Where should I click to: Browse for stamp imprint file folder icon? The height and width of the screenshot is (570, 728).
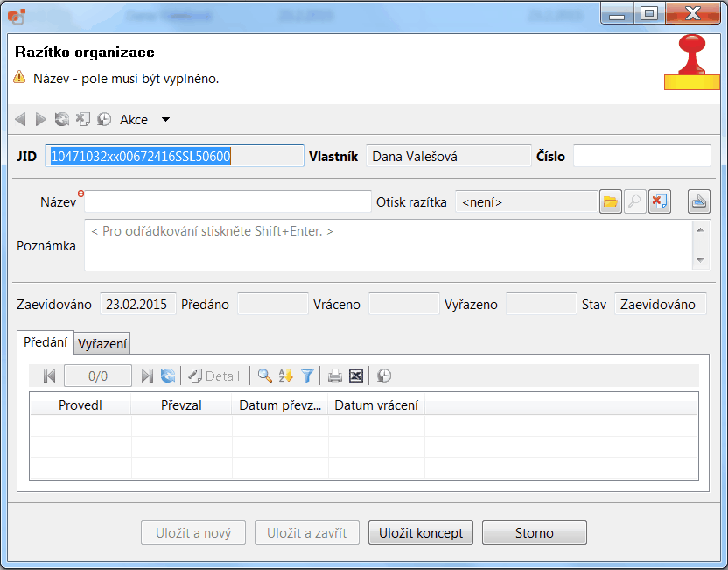pyautogui.click(x=610, y=201)
